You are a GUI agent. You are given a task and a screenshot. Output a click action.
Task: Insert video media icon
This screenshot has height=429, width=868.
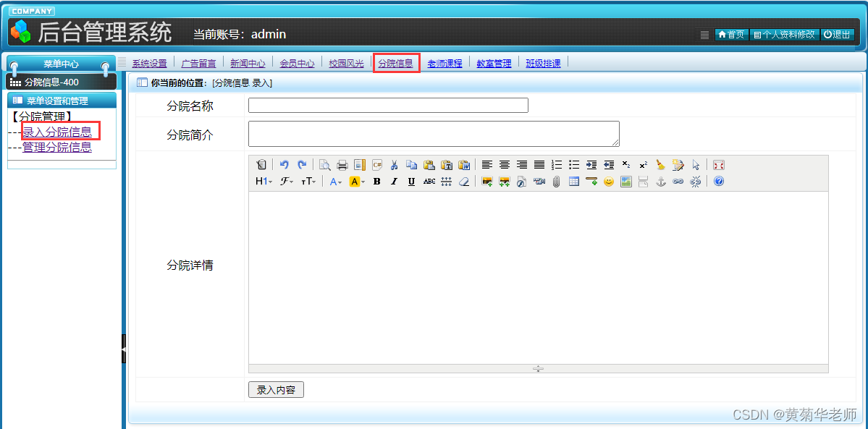tap(539, 182)
